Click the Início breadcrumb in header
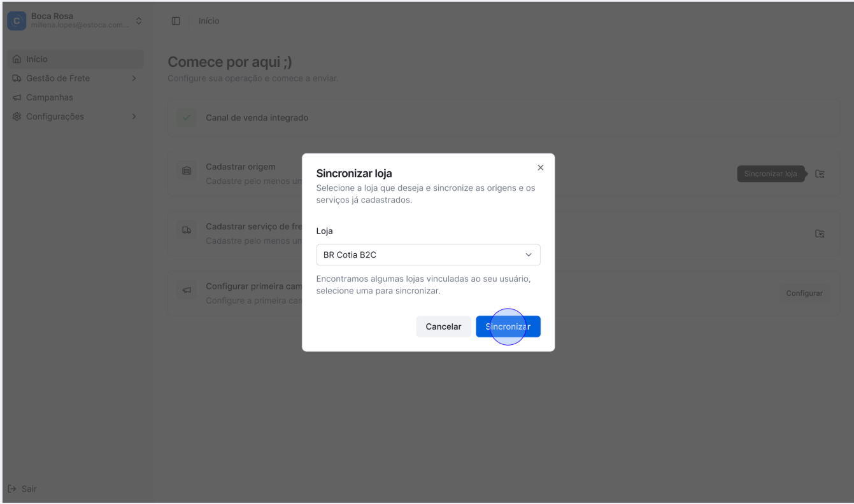This screenshot has height=504, width=854. point(209,21)
